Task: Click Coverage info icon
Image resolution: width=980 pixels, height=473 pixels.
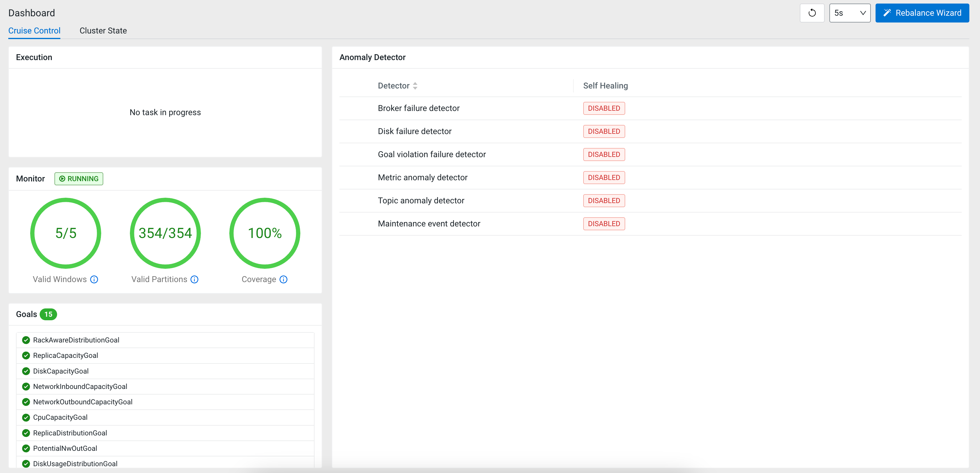Action: pyautogui.click(x=283, y=279)
